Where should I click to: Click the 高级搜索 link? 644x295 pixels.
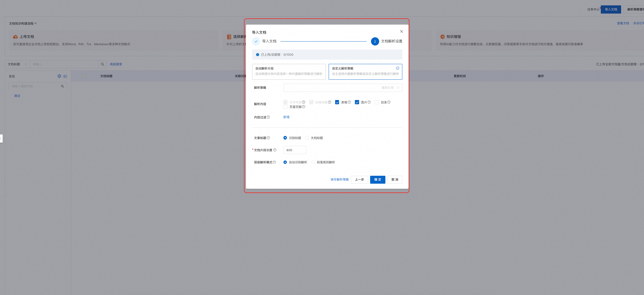(x=116, y=64)
